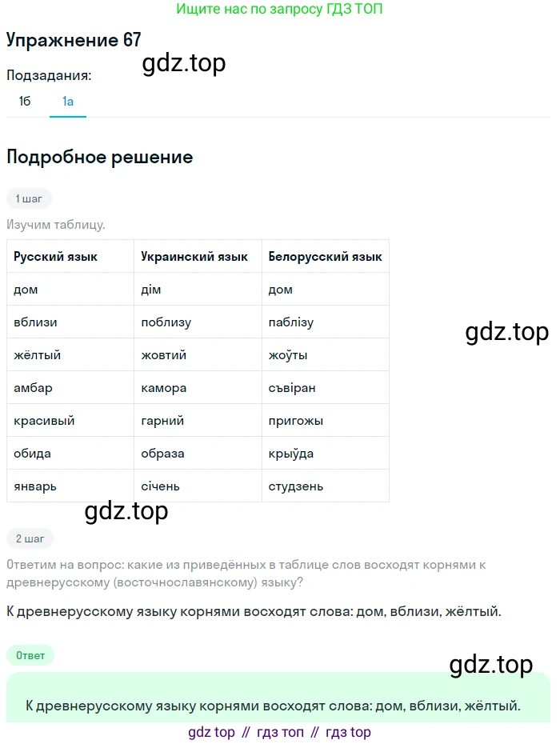Click the 'Упражнение 67' heading

74,41
